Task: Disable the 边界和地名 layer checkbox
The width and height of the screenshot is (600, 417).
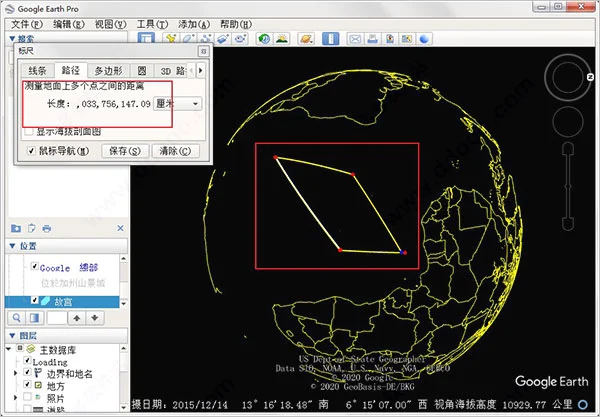Action: [x=27, y=372]
